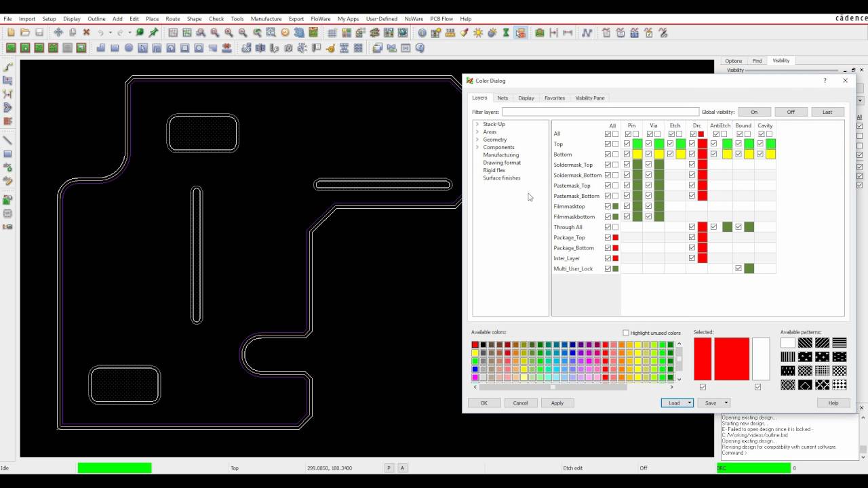The height and width of the screenshot is (488, 868).
Task: Click the blue info Show Element icon
Action: coord(422,33)
